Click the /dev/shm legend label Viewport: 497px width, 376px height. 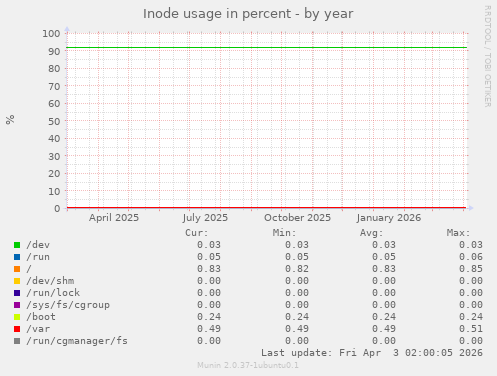point(50,281)
